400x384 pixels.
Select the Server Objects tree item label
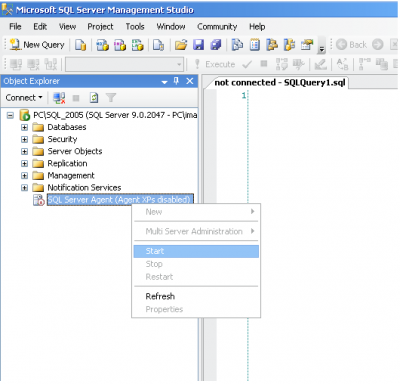point(75,151)
